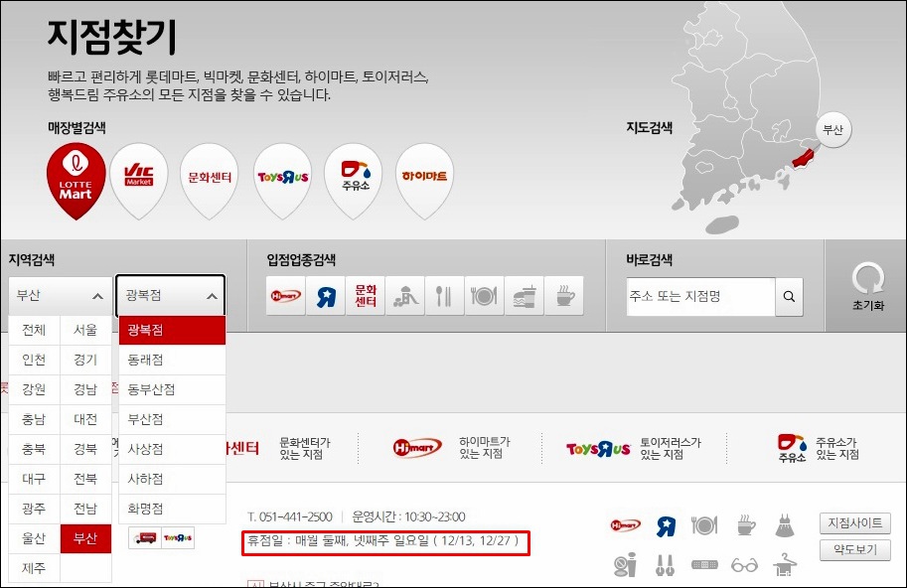Reset filters with 초기화 button
The width and height of the screenshot is (907, 588).
pyautogui.click(x=867, y=286)
